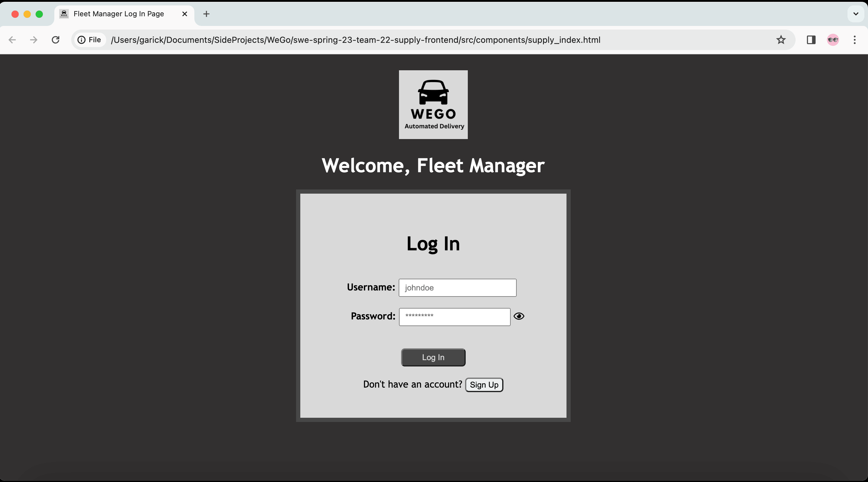Click the browser back arrow

pos(12,40)
